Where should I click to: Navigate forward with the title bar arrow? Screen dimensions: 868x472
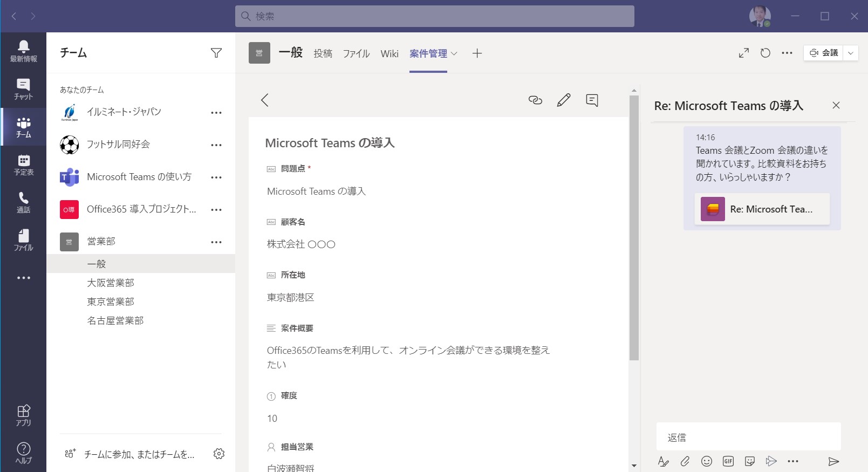(x=33, y=16)
